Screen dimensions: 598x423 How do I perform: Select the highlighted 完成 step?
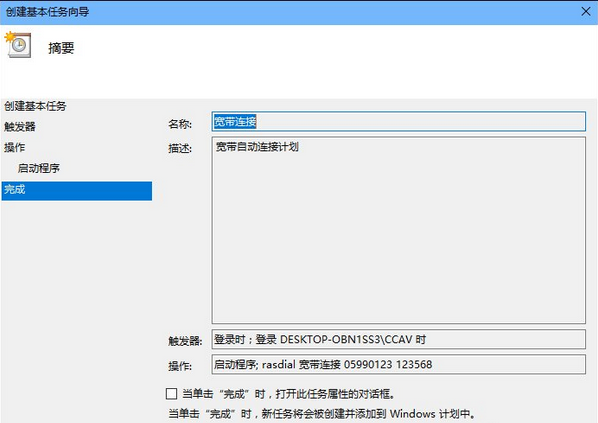[77, 191]
